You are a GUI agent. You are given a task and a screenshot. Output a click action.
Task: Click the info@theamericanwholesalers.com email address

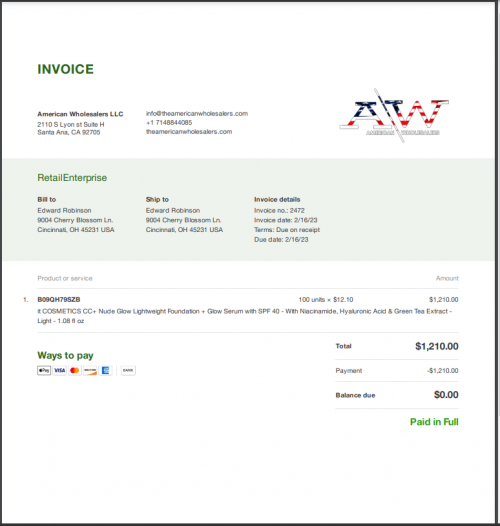pyautogui.click(x=197, y=113)
